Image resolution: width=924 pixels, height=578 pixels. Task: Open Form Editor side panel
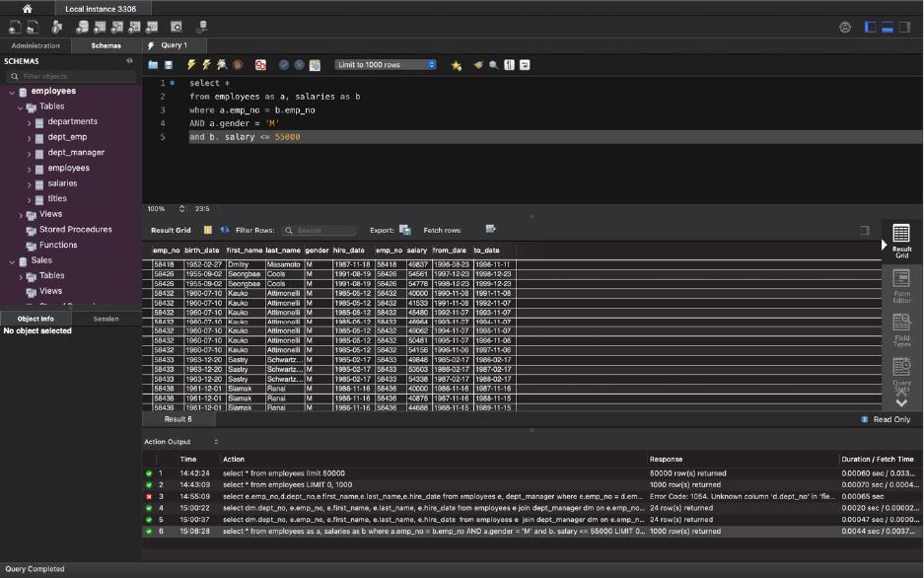pyautogui.click(x=901, y=286)
